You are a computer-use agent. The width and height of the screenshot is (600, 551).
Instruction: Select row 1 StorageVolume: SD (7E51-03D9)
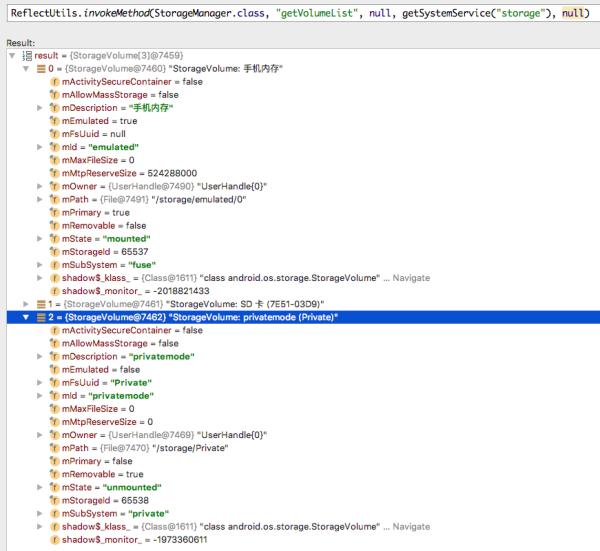pyautogui.click(x=303, y=304)
